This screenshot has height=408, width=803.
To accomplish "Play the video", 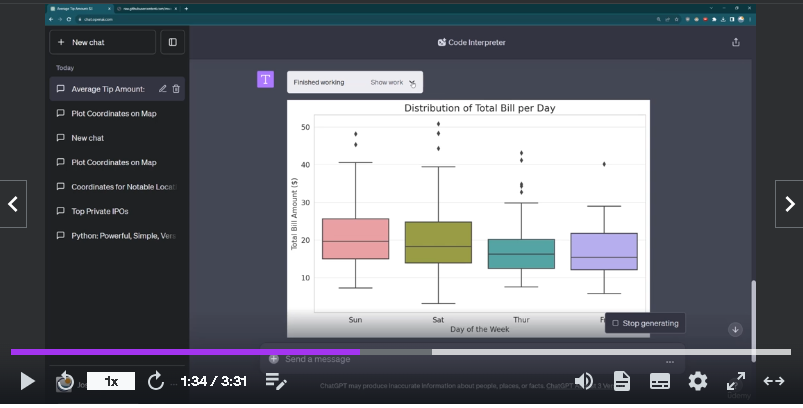I will 27,381.
